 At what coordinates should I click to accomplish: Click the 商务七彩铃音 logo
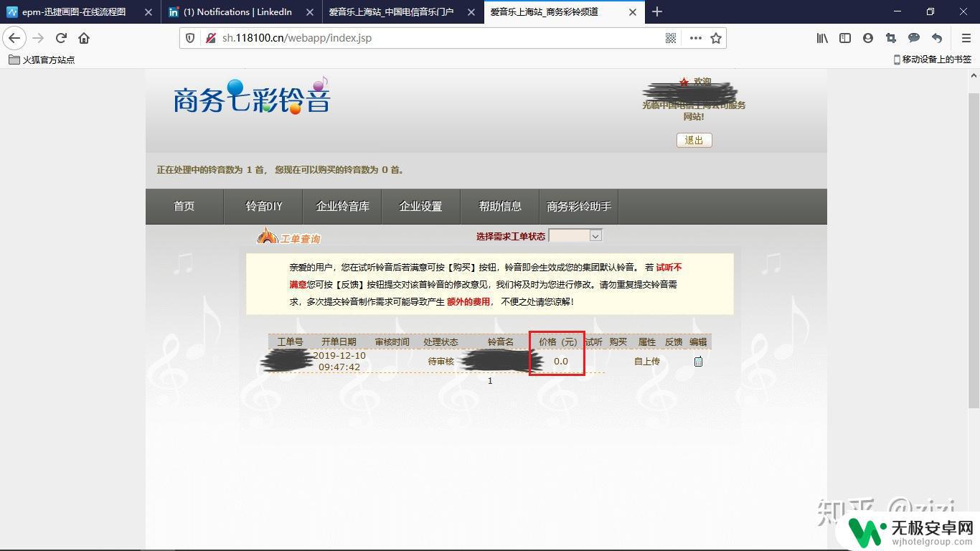point(252,97)
